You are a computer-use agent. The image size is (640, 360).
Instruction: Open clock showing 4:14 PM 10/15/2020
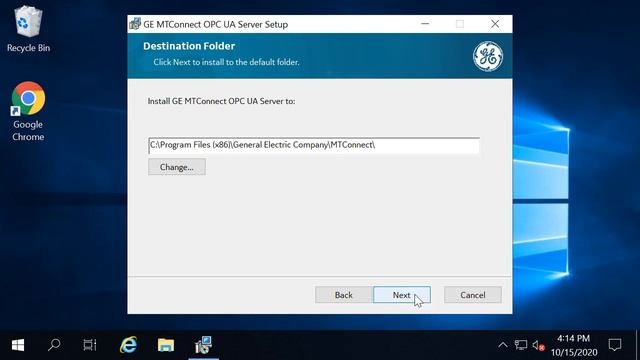coord(574,345)
